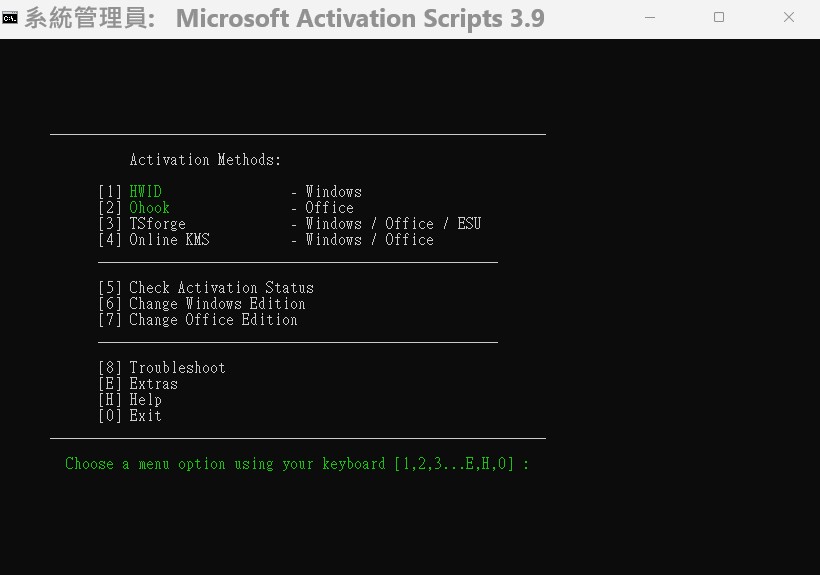Open the Extras menu entry
This screenshot has height=575, width=820.
tap(153, 384)
